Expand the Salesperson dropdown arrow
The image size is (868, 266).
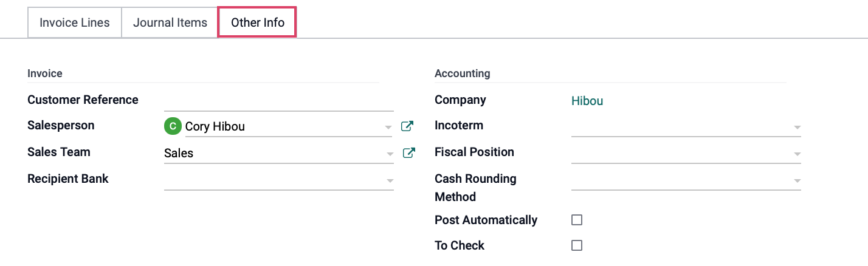click(x=388, y=128)
